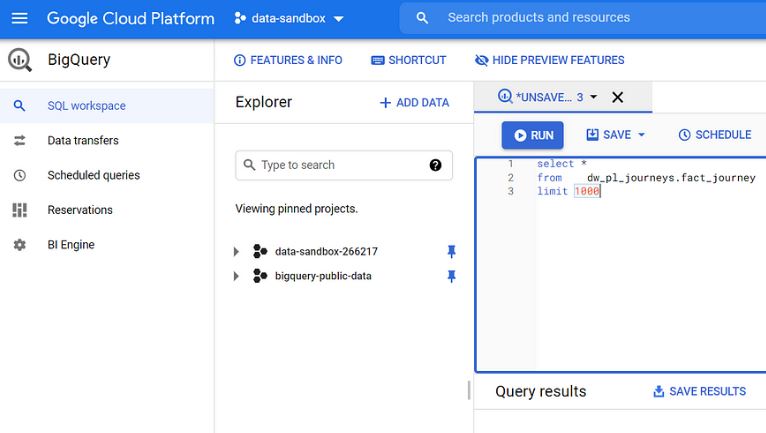766x433 pixels.
Task: Click the Scheduled queries clock icon
Action: [20, 175]
